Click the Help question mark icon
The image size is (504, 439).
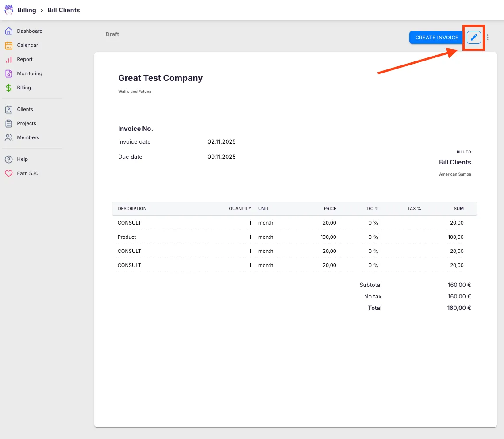point(8,159)
